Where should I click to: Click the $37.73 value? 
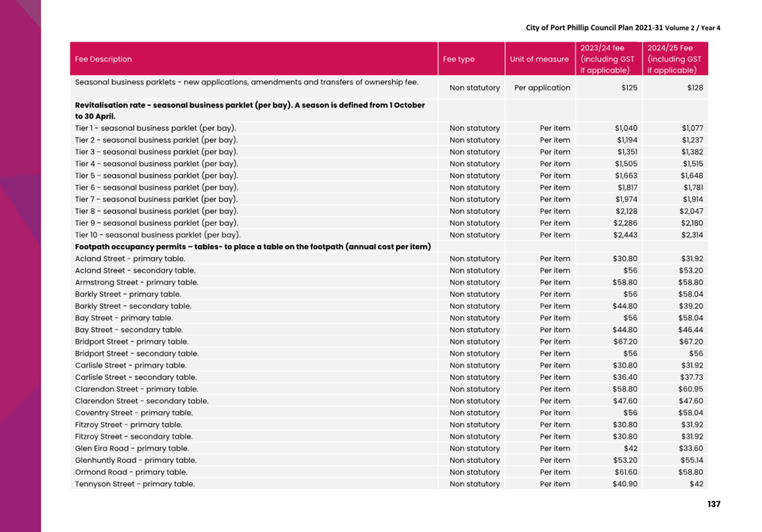[x=692, y=378]
